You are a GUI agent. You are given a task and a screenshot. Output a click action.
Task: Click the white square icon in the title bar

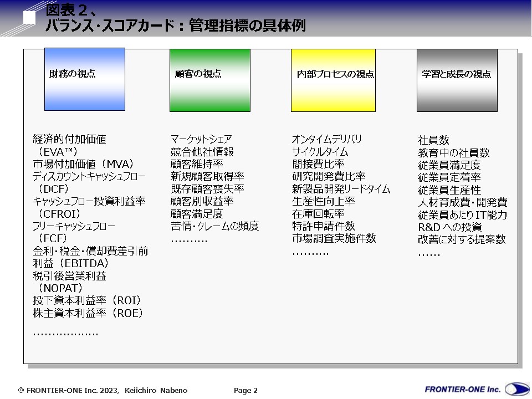pos(29,17)
